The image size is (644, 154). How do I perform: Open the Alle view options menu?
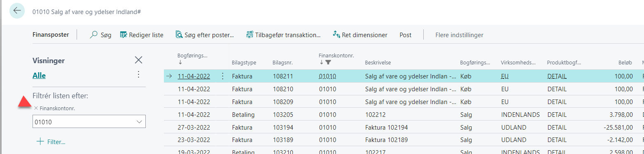pos(139,75)
